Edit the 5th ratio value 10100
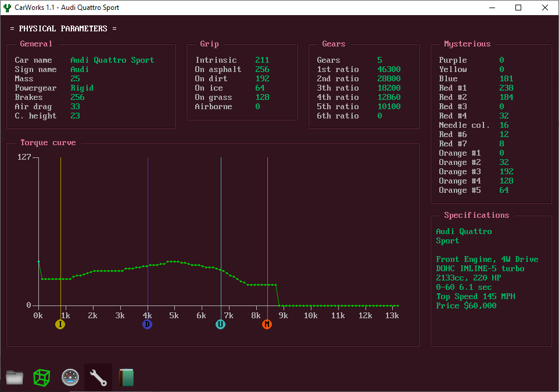 pyautogui.click(x=389, y=106)
